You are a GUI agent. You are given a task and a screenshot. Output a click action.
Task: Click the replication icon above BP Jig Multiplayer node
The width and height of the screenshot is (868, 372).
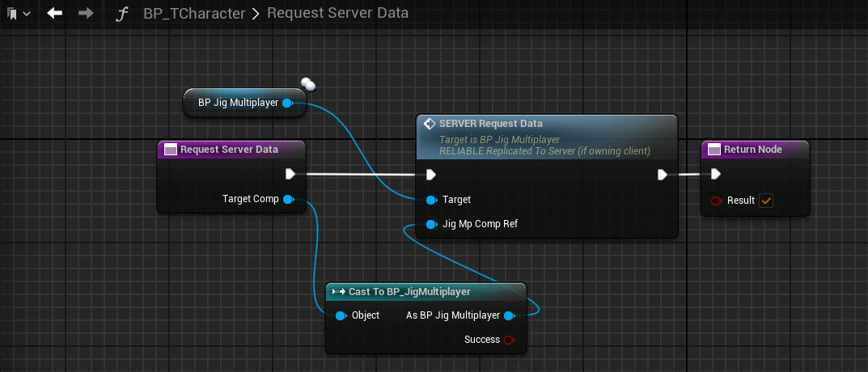click(x=307, y=83)
